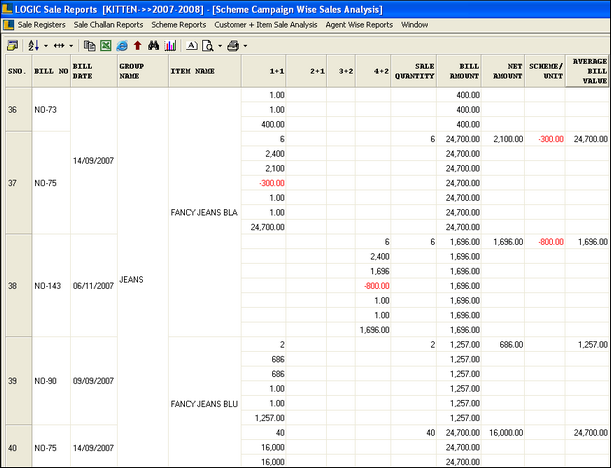Screen dimensions: 611x468
Task: Click the binoculars find icon
Action: tap(154, 46)
